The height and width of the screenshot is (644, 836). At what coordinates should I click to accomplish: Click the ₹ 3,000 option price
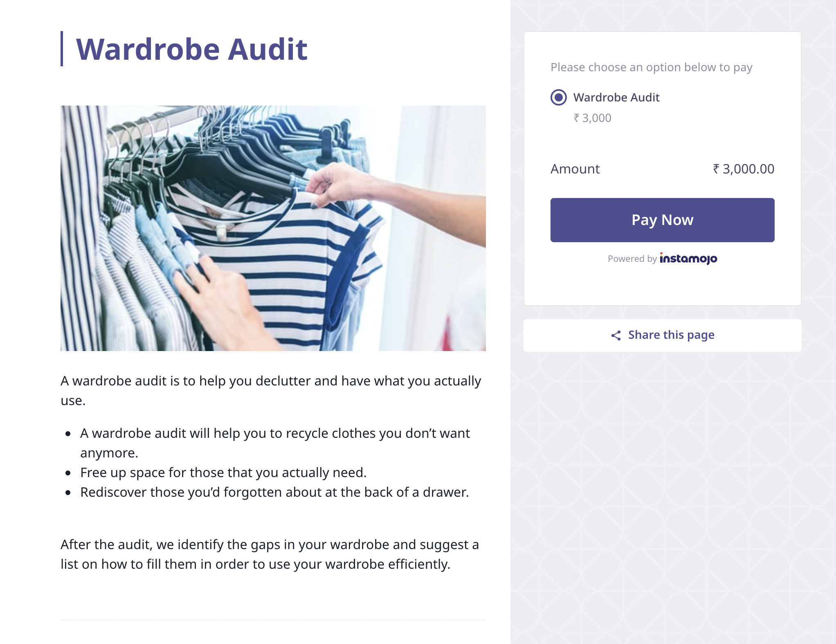(x=593, y=118)
